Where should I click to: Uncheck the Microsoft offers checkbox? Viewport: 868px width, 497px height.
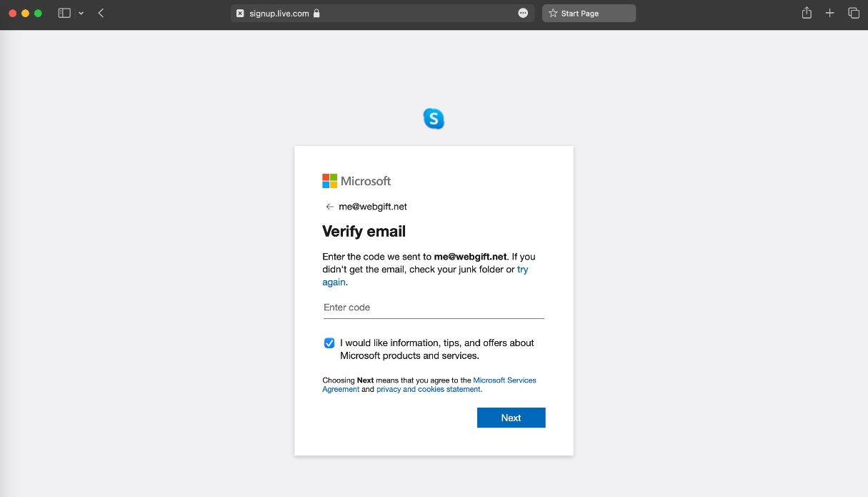click(x=329, y=343)
